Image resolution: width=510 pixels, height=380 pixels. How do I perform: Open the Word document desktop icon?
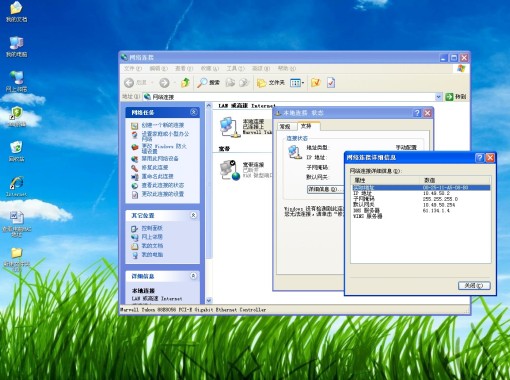point(16,224)
